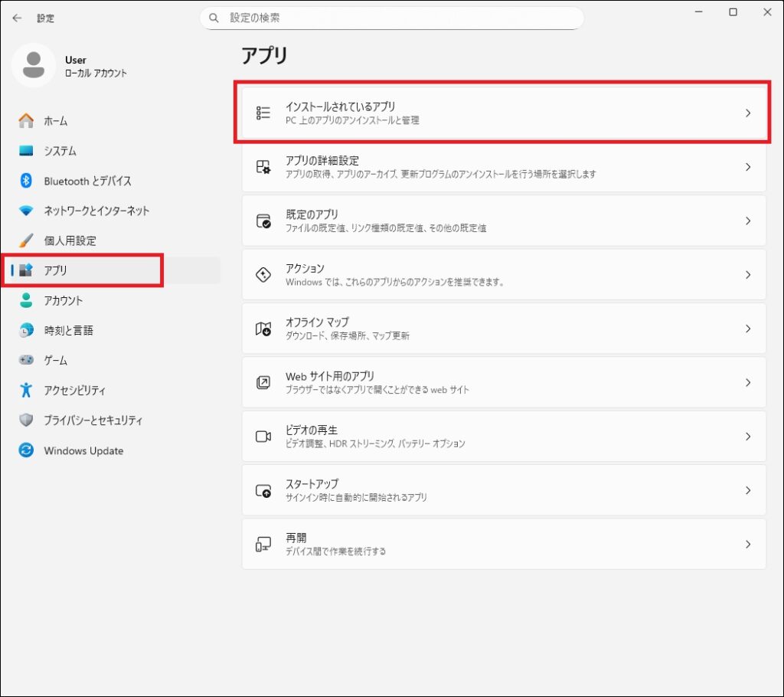This screenshot has height=697, width=784.
Task: Open インストールされているアプリ settings
Action: pyautogui.click(x=503, y=112)
